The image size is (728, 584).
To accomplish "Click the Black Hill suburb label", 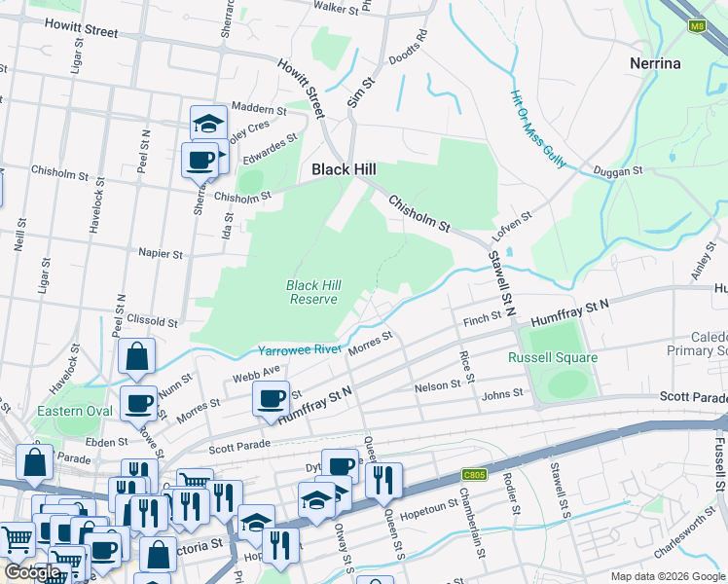I will click(344, 169).
